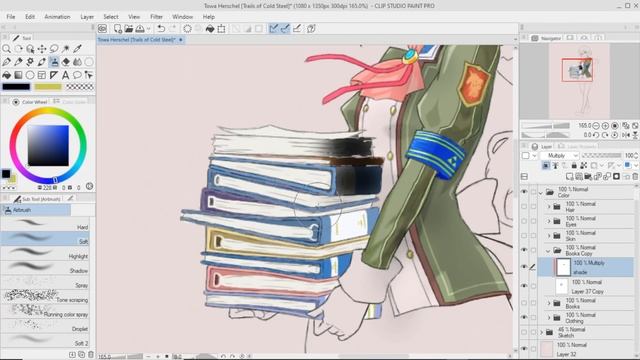
Task: Hide Layer 32 visibility eye
Action: pos(524,349)
